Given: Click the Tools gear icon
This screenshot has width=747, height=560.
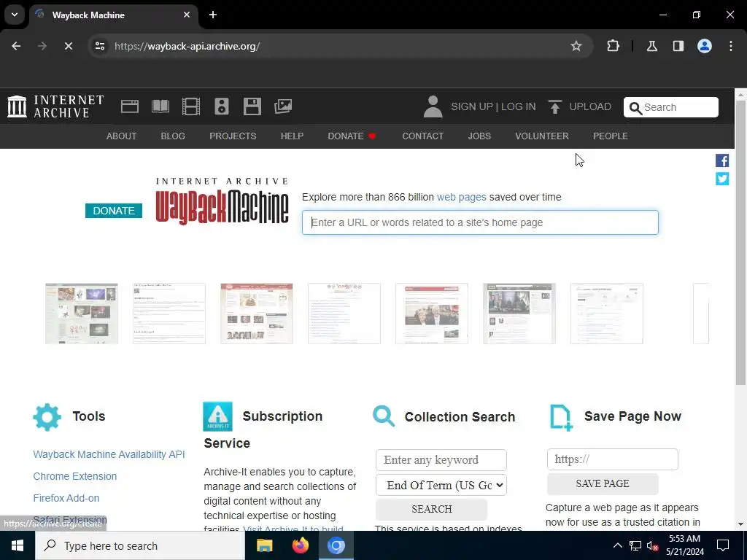Looking at the screenshot, I should 47,417.
